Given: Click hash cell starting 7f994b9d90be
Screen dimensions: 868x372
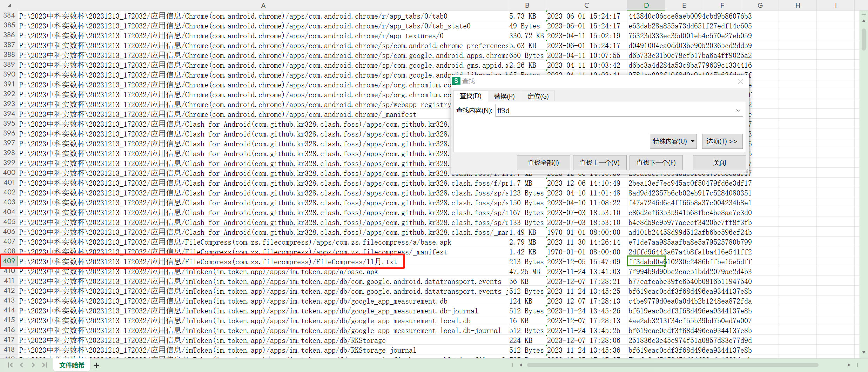Looking at the screenshot, I should [646, 272].
